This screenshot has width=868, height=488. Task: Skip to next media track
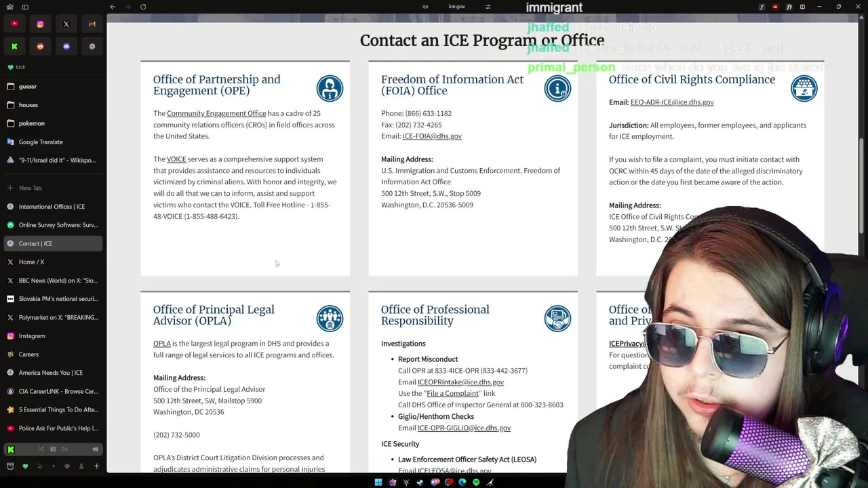click(65, 449)
